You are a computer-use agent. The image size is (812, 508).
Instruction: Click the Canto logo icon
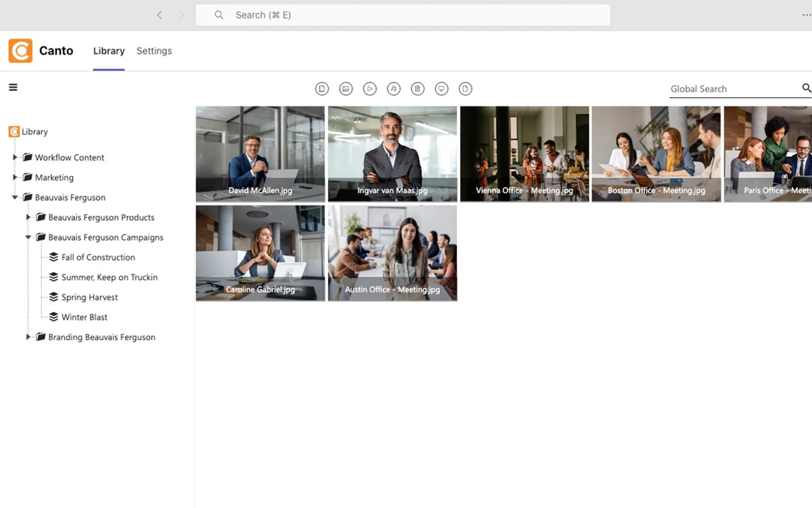pos(20,51)
